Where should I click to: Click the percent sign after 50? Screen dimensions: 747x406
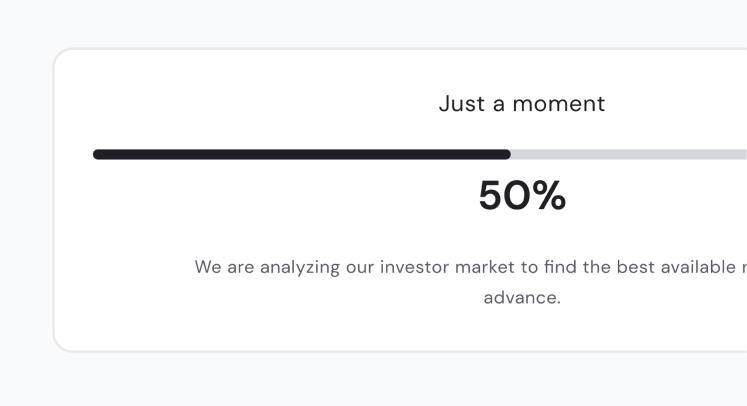[549, 195]
